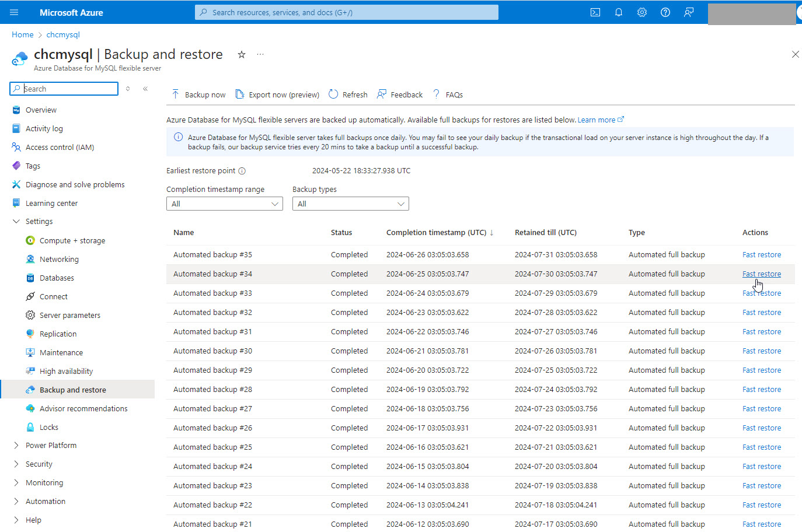Click Automated full backup type for #23
The image size is (802, 532).
pyautogui.click(x=667, y=486)
